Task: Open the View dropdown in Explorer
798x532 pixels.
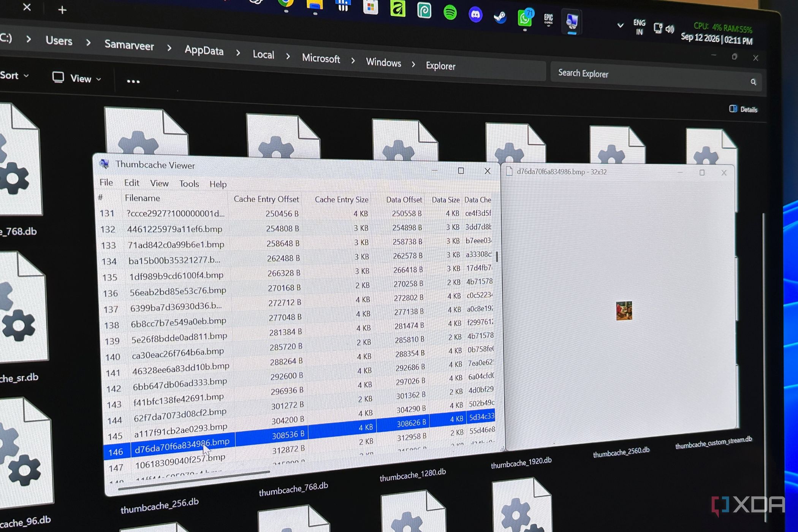Action: point(77,78)
